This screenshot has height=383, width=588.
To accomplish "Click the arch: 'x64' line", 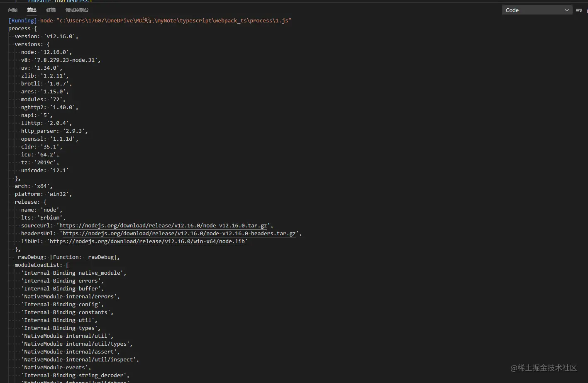I will [34, 186].
